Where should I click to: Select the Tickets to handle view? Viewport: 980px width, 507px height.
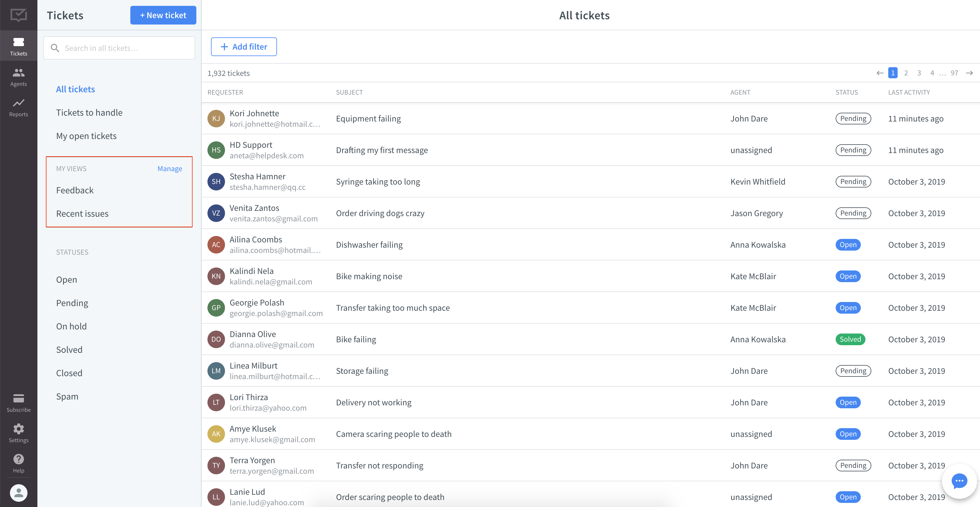click(89, 112)
